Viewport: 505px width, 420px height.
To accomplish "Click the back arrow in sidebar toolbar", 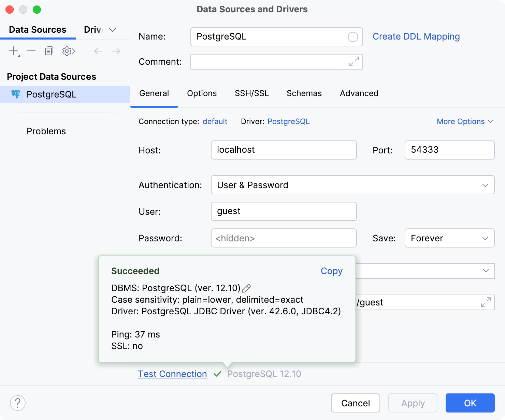I will 98,51.
